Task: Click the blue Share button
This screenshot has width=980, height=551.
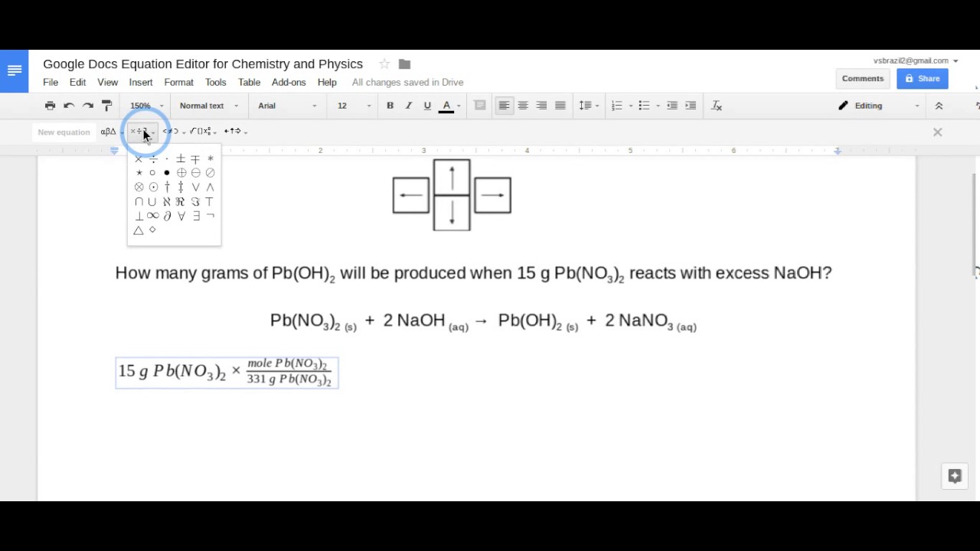Action: coord(923,79)
